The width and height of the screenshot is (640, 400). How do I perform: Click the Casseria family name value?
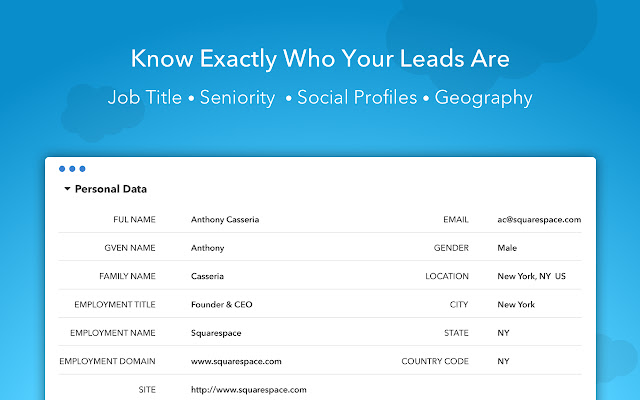pos(207,276)
